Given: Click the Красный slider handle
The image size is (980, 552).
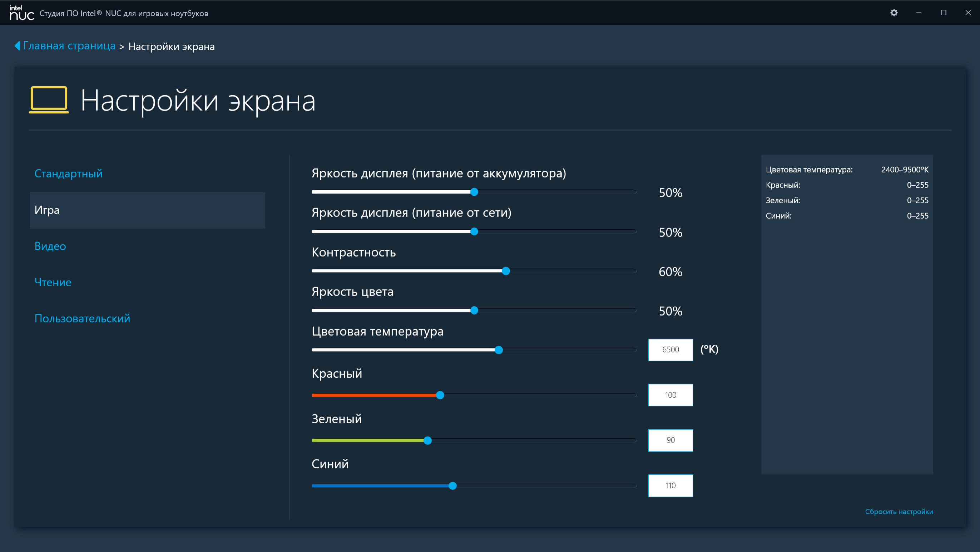Looking at the screenshot, I should tap(440, 395).
